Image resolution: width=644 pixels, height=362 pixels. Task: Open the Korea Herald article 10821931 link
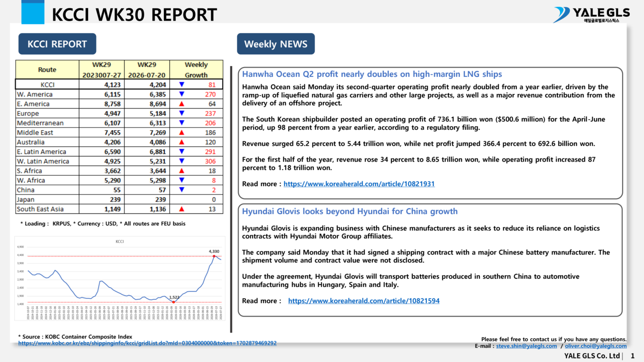[359, 184]
